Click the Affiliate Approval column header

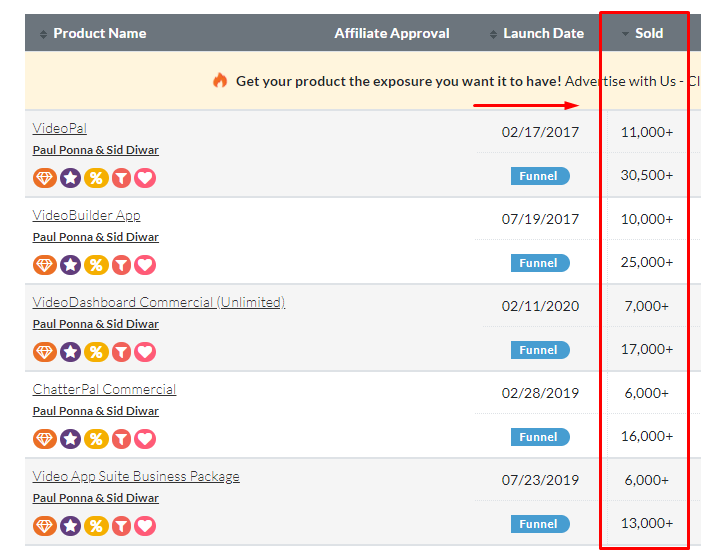point(392,34)
